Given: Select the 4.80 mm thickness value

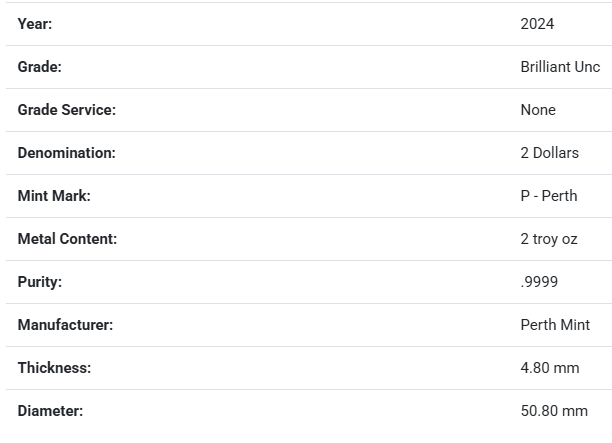Looking at the screenshot, I should [550, 368].
